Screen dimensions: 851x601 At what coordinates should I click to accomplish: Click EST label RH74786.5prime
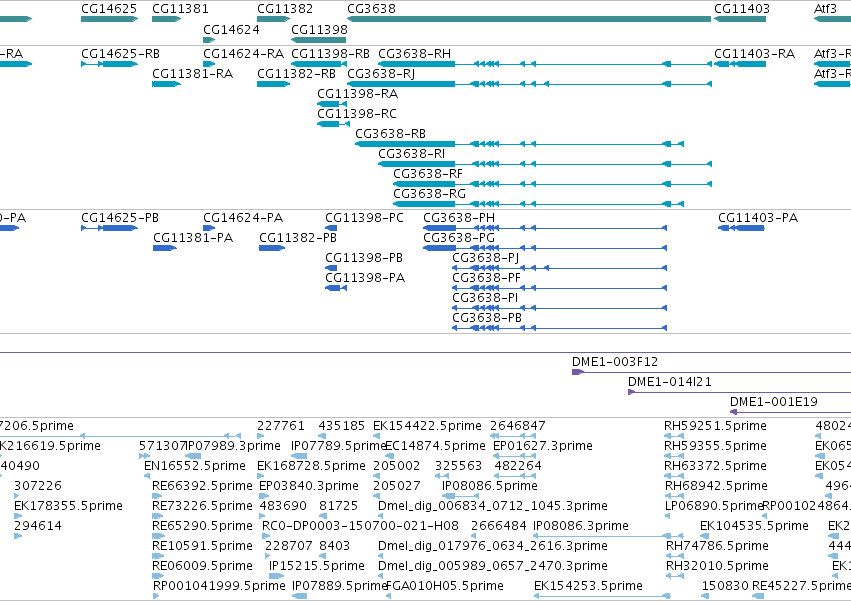717,546
